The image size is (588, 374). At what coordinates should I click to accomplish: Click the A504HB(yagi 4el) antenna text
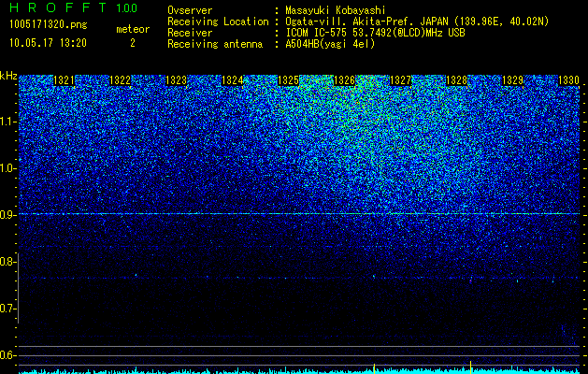pos(330,44)
